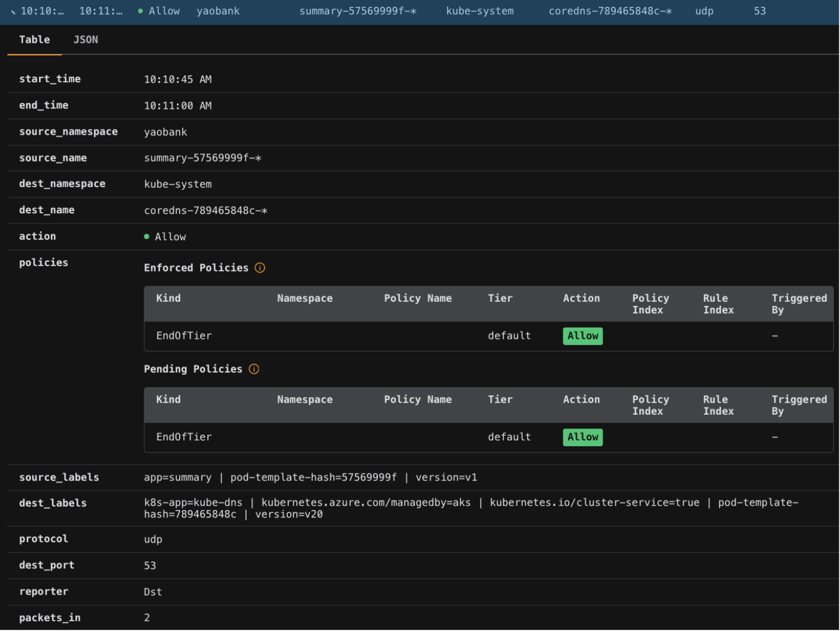Viewport: 840px width, 631px height.
Task: Click the protocol field label
Action: click(43, 539)
